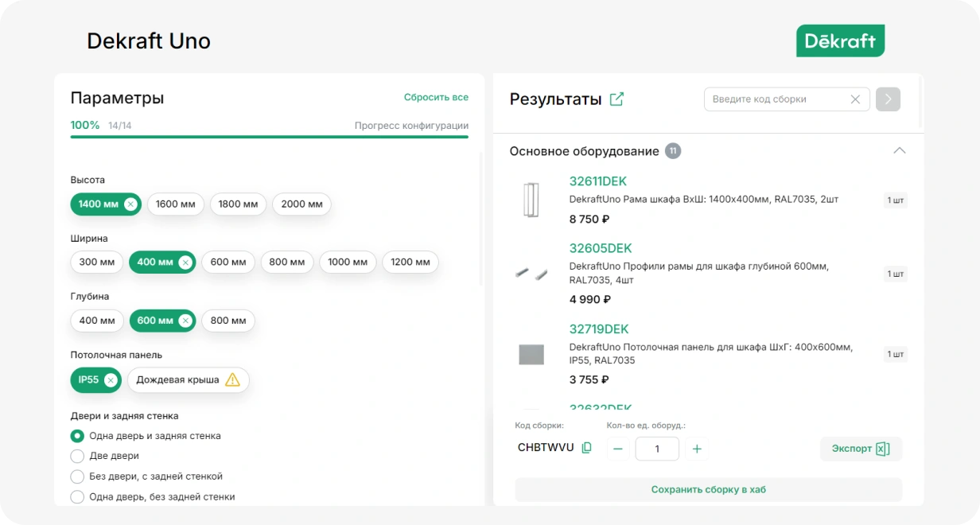Select the Две двери radio option

coord(78,457)
